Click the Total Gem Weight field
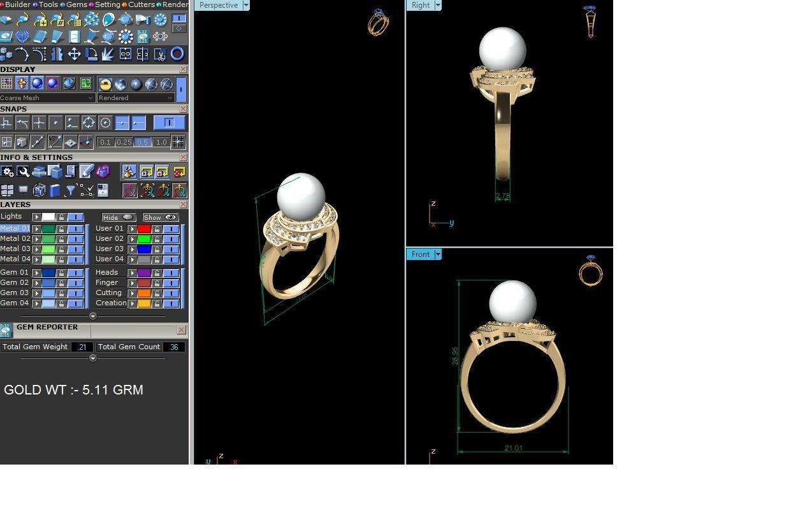The width and height of the screenshot is (812, 520). (82, 347)
